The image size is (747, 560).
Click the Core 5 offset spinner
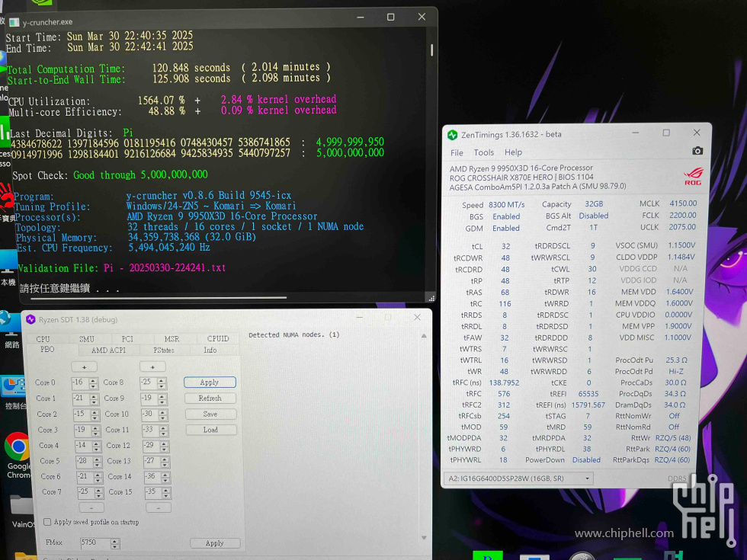click(x=89, y=462)
